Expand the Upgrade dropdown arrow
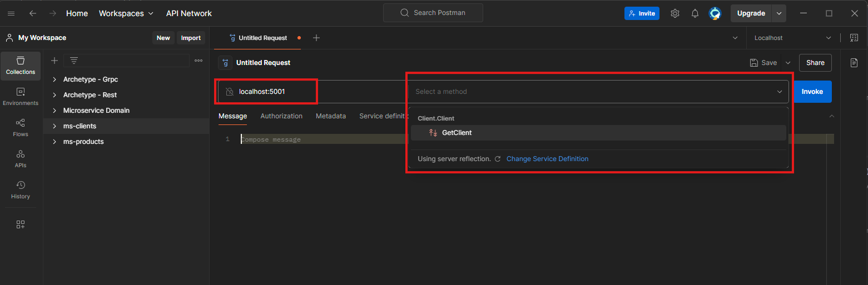Image resolution: width=868 pixels, height=285 pixels. click(x=780, y=13)
